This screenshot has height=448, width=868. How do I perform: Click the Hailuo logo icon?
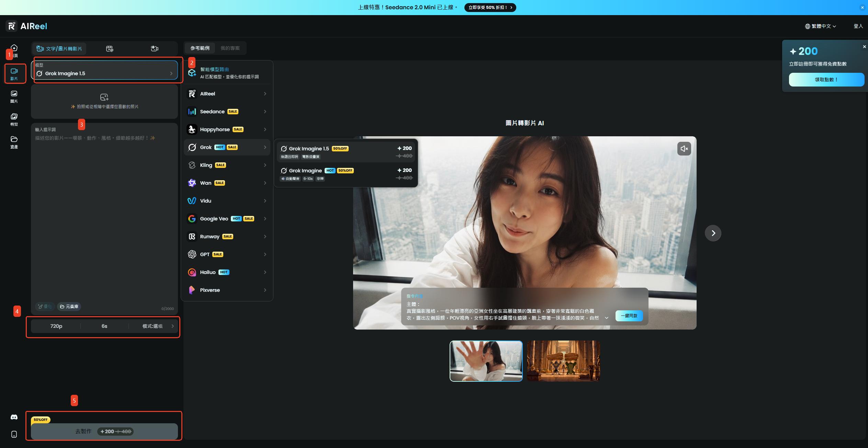tap(192, 272)
